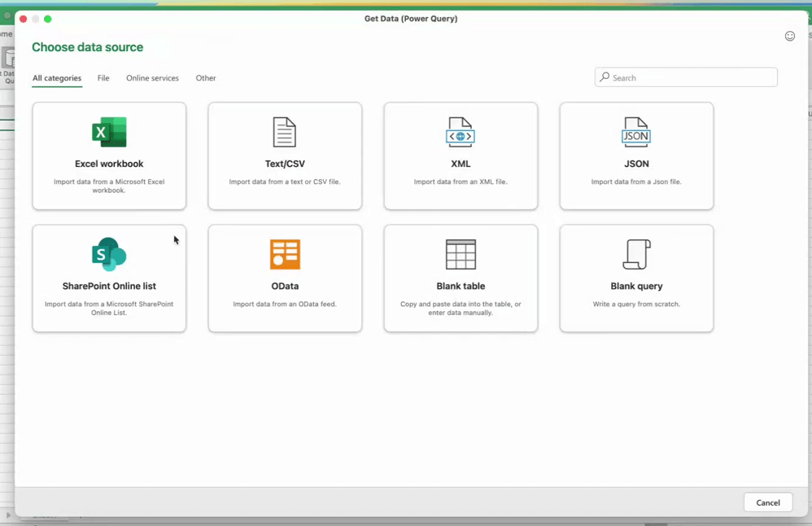Focus the Search data sources field
Screen dimensions: 812x526
click(x=686, y=77)
